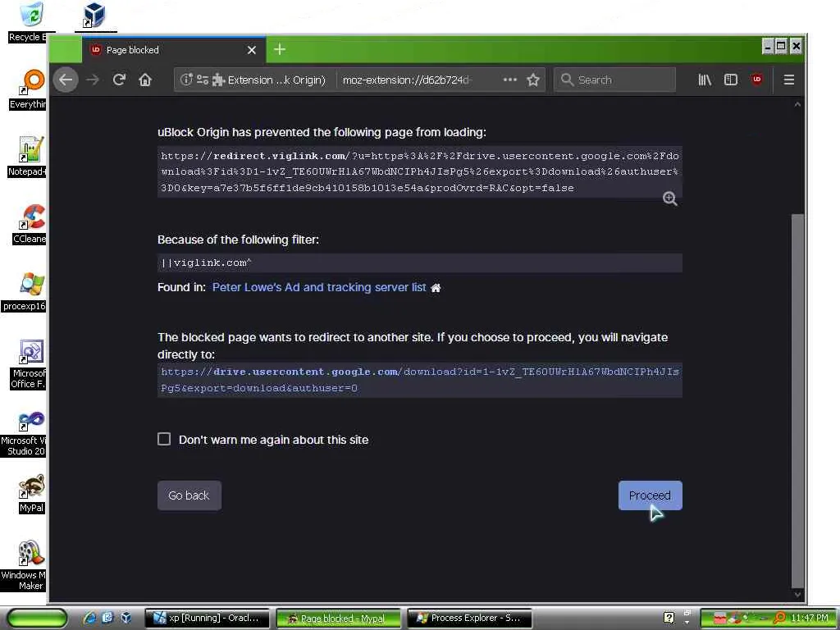840x630 pixels.
Task: Click the question-mark tray icon
Action: tap(669, 618)
